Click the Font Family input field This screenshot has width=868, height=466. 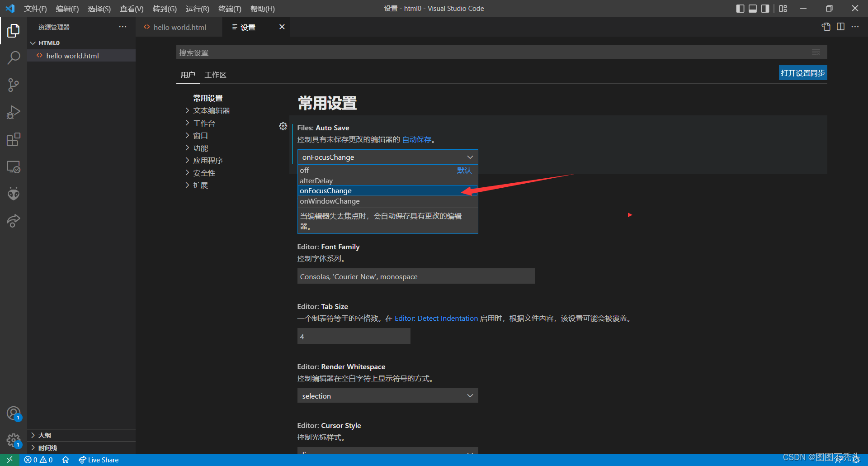[x=416, y=276]
